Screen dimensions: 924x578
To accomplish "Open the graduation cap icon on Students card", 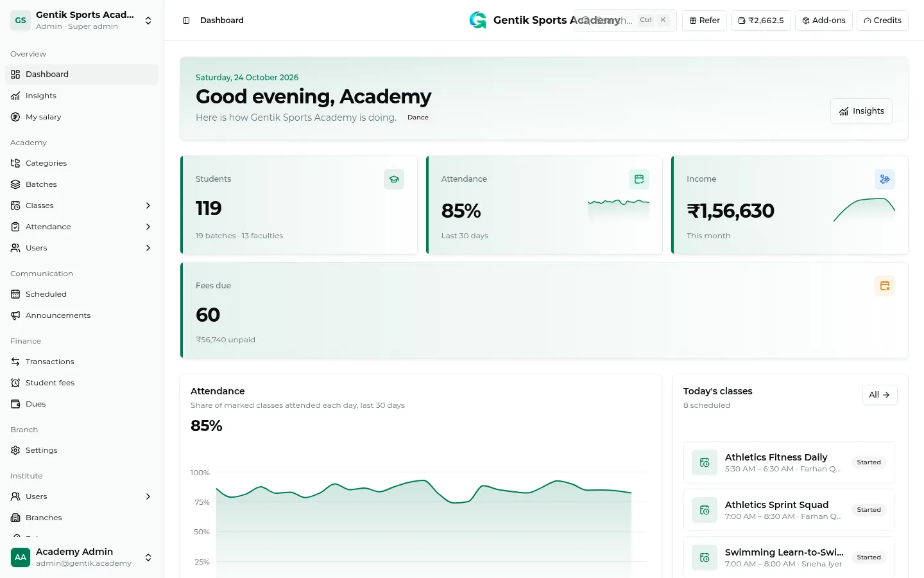I will tap(394, 179).
